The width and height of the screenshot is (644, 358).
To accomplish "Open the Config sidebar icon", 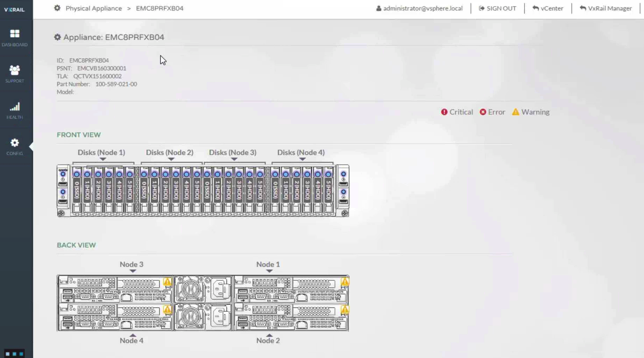I will point(14,146).
